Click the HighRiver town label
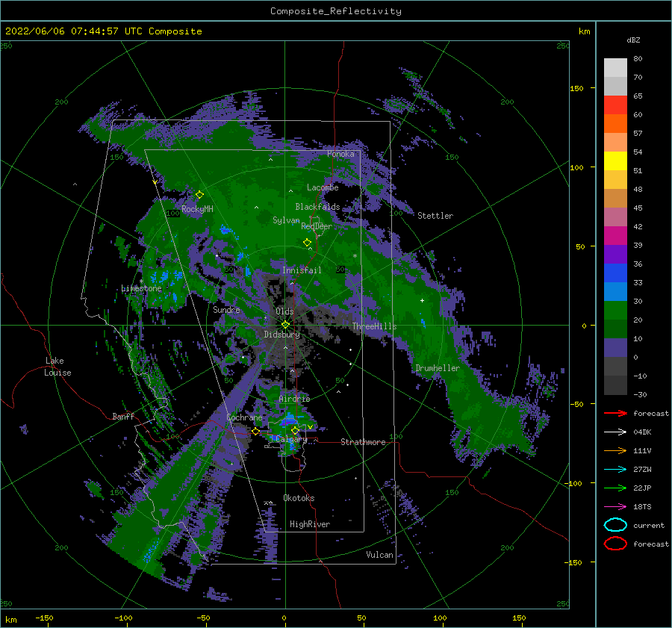672x628 pixels. click(x=310, y=524)
